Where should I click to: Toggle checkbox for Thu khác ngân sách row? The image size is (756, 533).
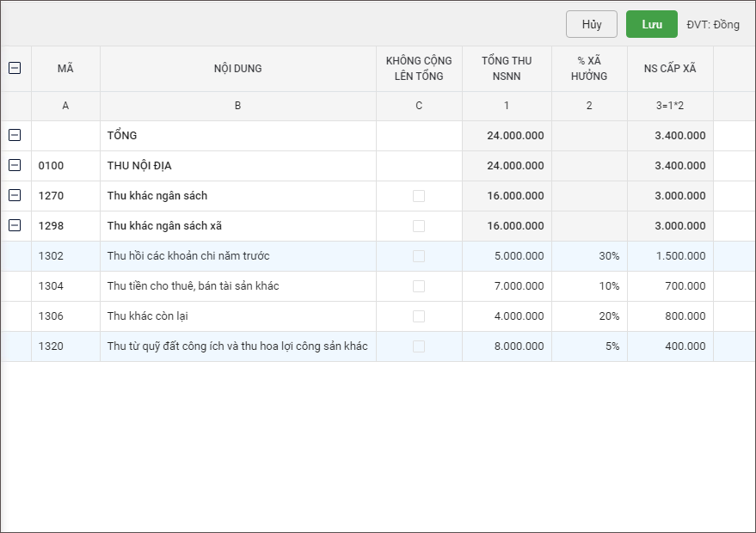tap(419, 196)
